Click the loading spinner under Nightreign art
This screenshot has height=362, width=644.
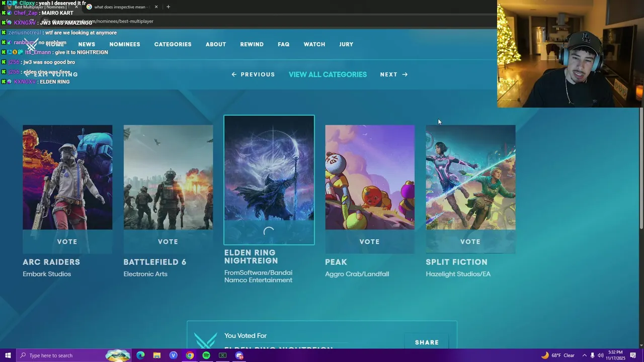click(x=269, y=232)
